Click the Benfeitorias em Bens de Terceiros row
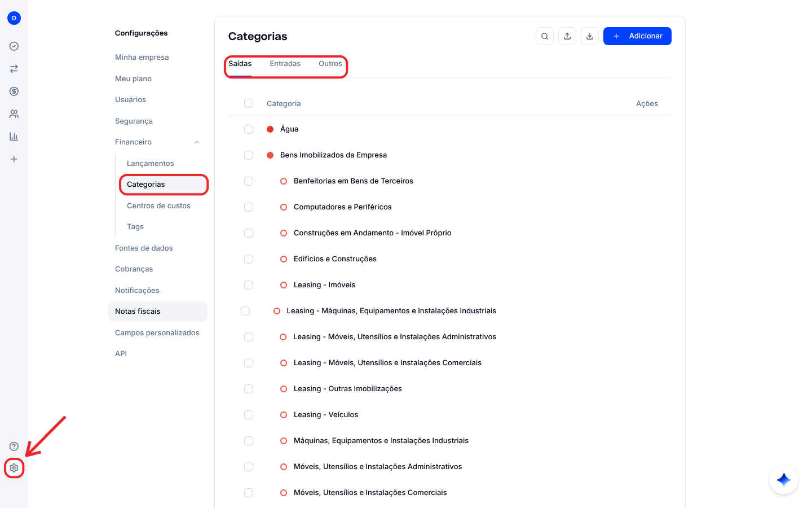812x508 pixels. (x=450, y=181)
